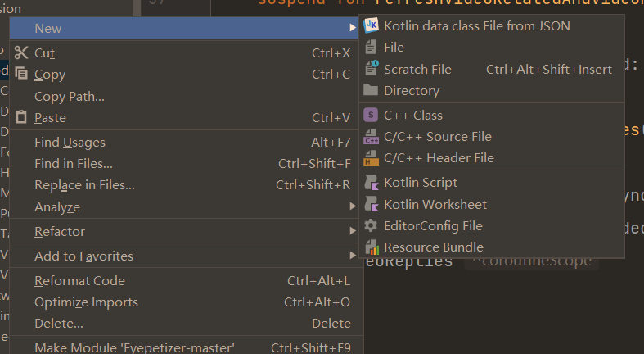
Task: Choose Kotlin Worksheet entry
Action: pos(492,204)
